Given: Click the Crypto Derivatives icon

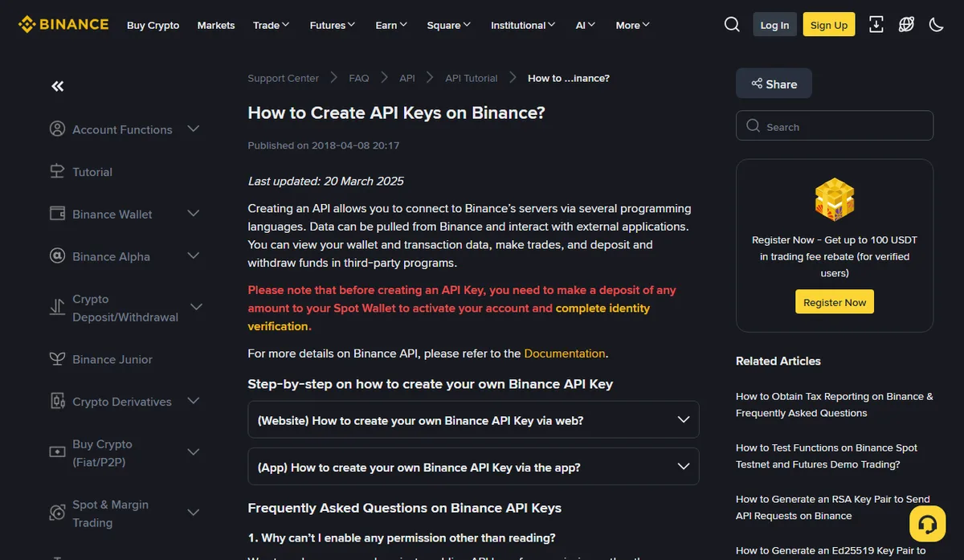Looking at the screenshot, I should coord(57,401).
